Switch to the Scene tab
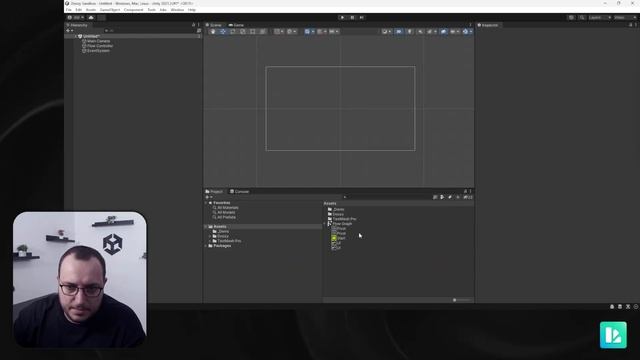The image size is (640, 360). [213, 25]
